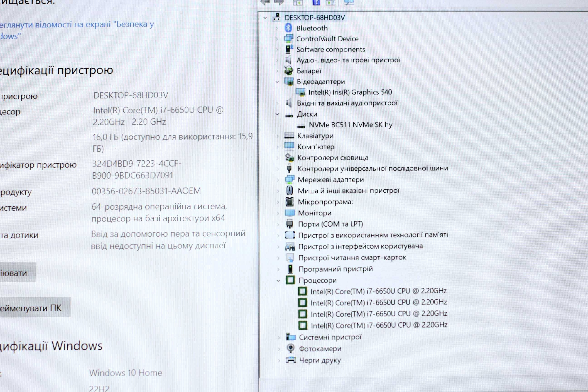The height and width of the screenshot is (392, 588).
Task: Collapse the Диски category
Action: 277,114
